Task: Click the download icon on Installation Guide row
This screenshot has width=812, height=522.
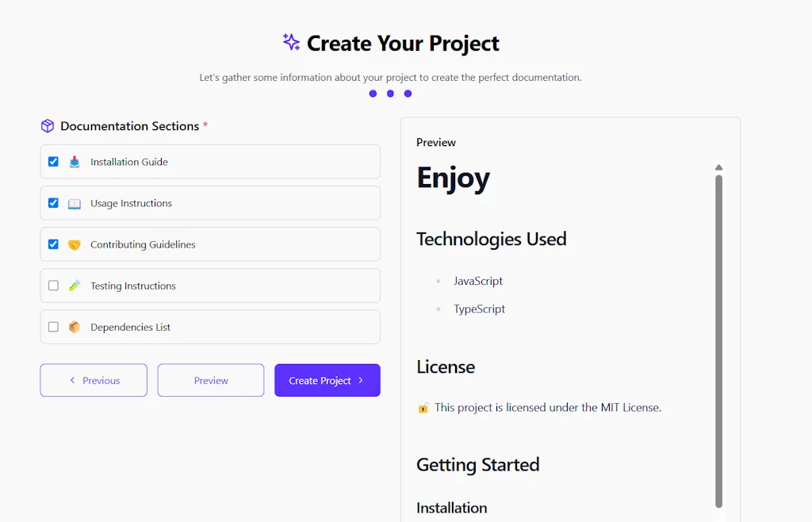Action: click(x=74, y=161)
